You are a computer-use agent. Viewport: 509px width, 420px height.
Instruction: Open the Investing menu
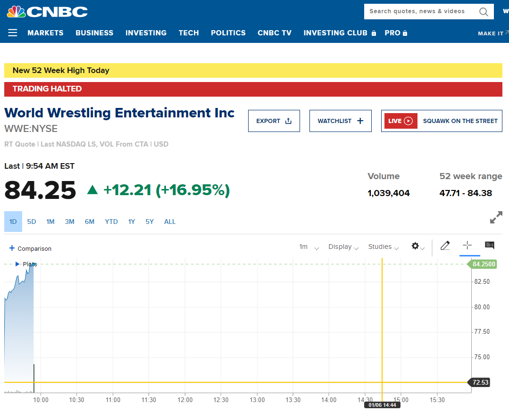(146, 33)
